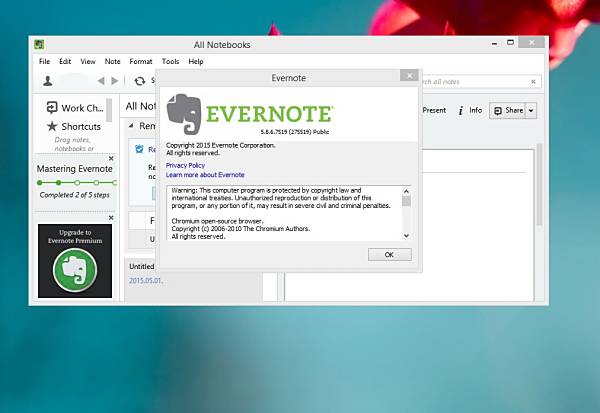Click the Sync icon
600x413 pixels.
pyautogui.click(x=140, y=81)
